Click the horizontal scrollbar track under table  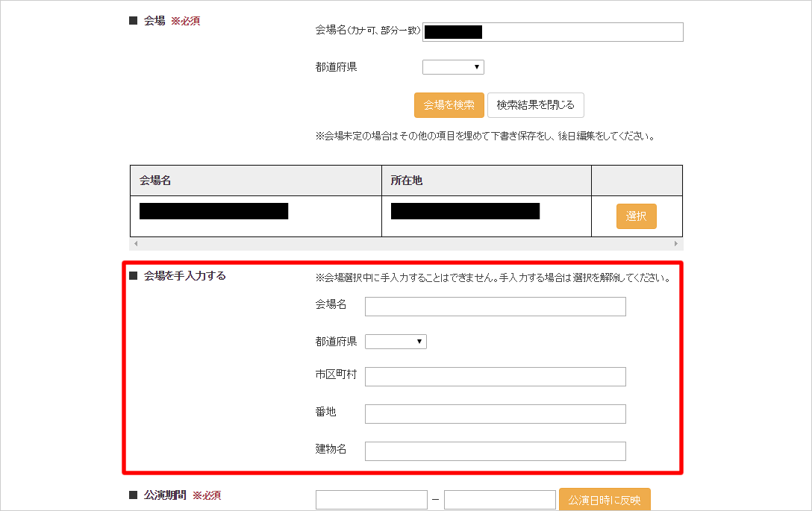pos(406,244)
